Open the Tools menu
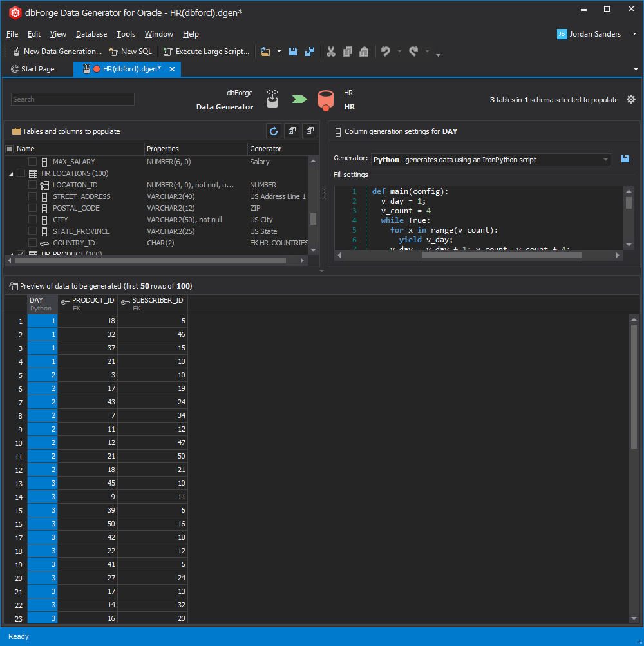This screenshot has width=644, height=646. click(126, 34)
